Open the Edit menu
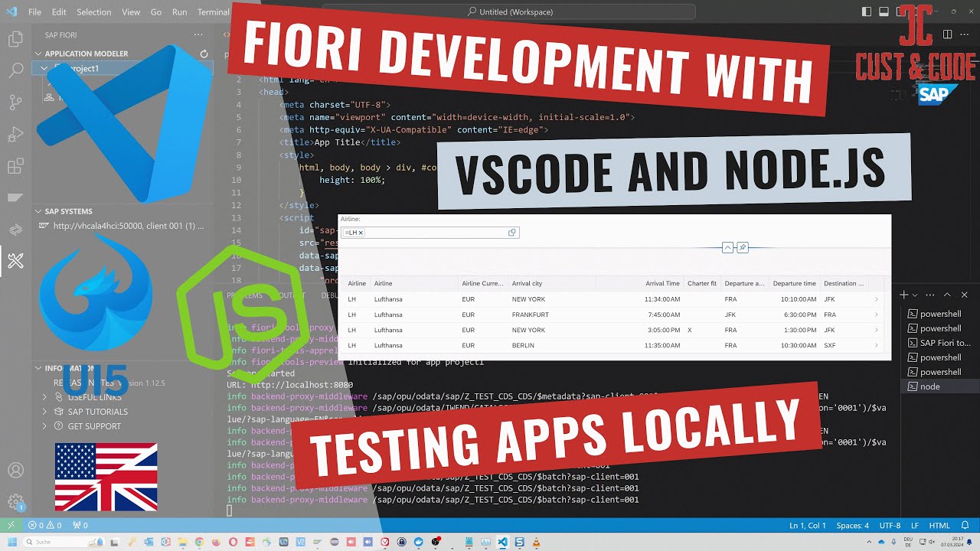 pos(59,11)
